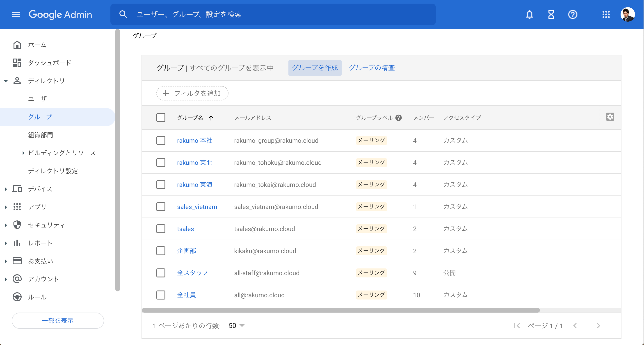
Task: Check the rakumo 東北 row checkbox
Action: 161,163
